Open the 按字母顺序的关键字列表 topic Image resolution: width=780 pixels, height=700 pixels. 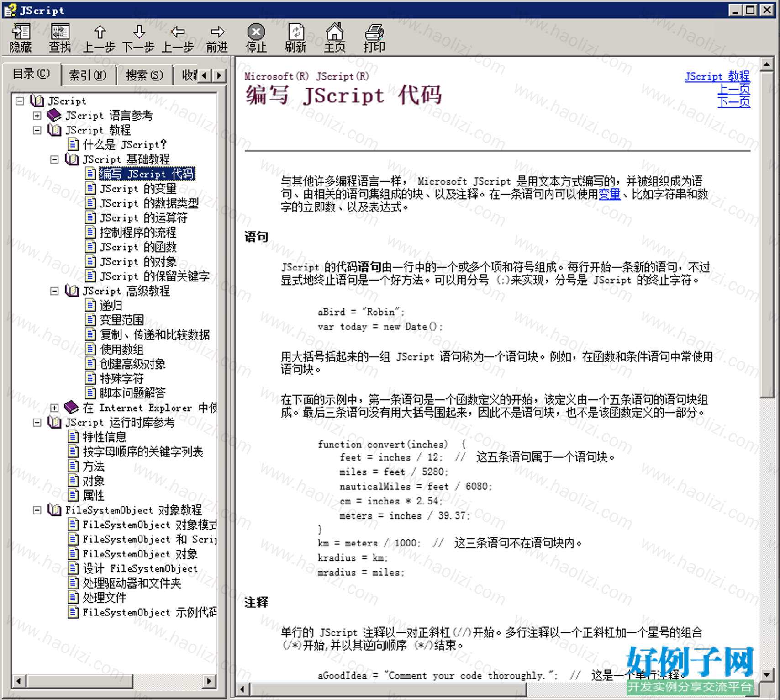143,451
